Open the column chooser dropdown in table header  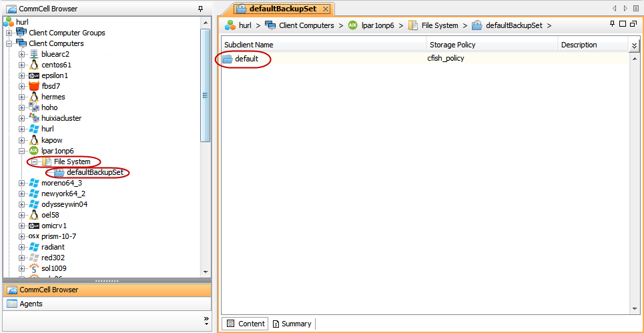tap(634, 45)
